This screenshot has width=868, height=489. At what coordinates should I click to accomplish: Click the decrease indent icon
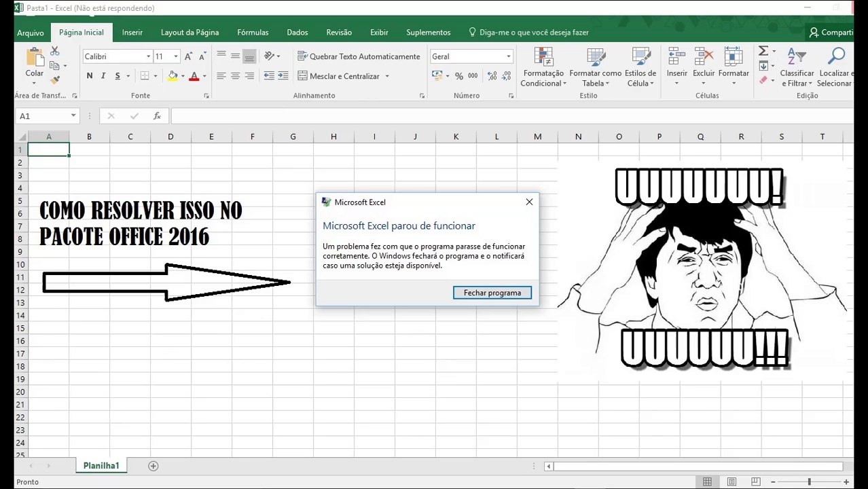click(269, 76)
